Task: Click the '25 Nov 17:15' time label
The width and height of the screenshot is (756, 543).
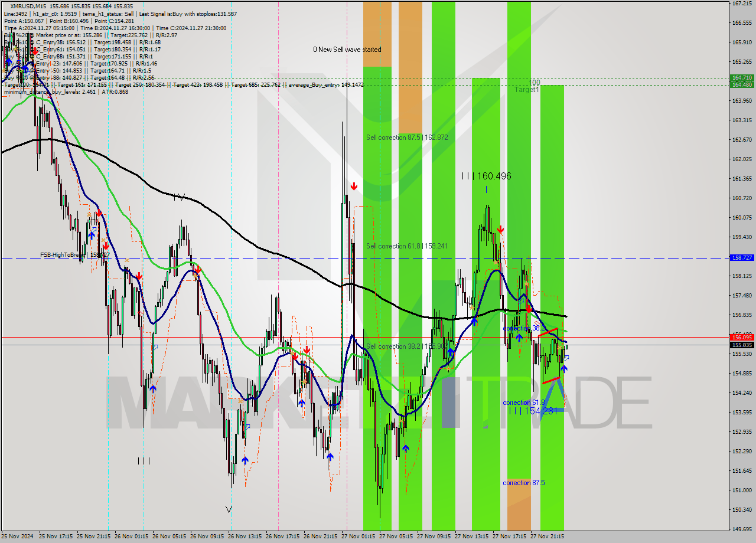Action: 55,537
